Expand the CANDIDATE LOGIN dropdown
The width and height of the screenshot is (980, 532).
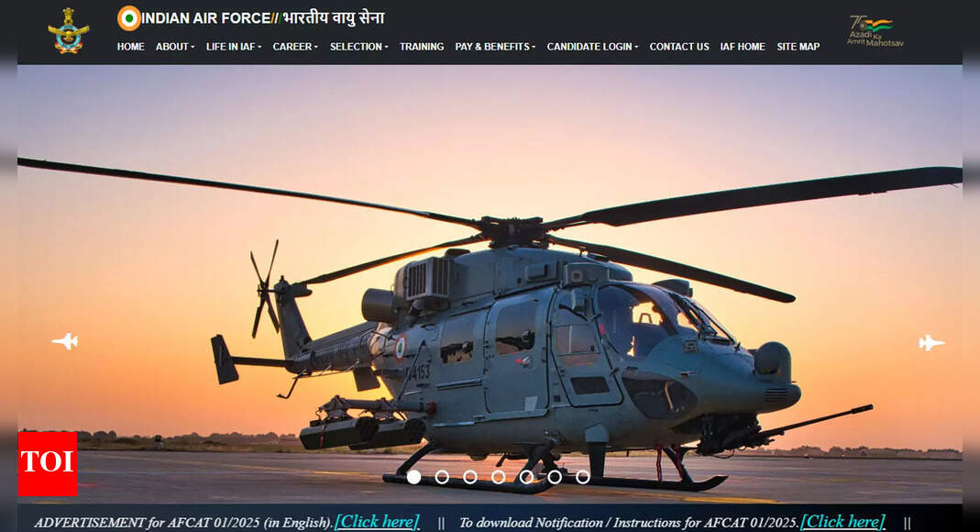click(x=592, y=47)
